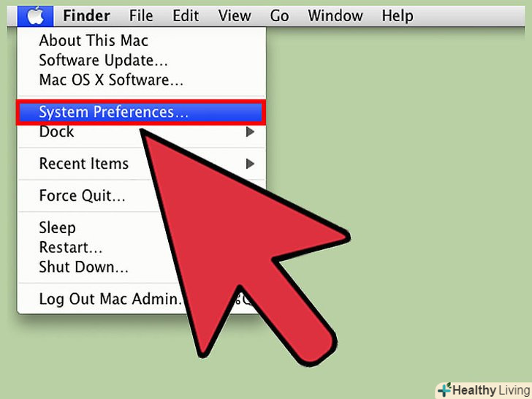Open the View menu
This screenshot has height=399, width=532.
(235, 16)
